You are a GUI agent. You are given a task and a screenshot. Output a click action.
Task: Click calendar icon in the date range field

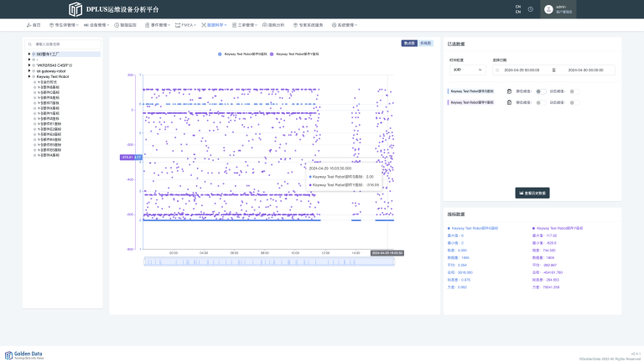pyautogui.click(x=496, y=70)
